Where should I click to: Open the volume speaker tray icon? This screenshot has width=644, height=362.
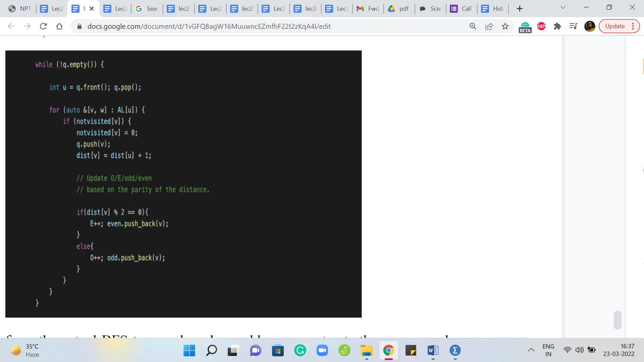(579, 350)
